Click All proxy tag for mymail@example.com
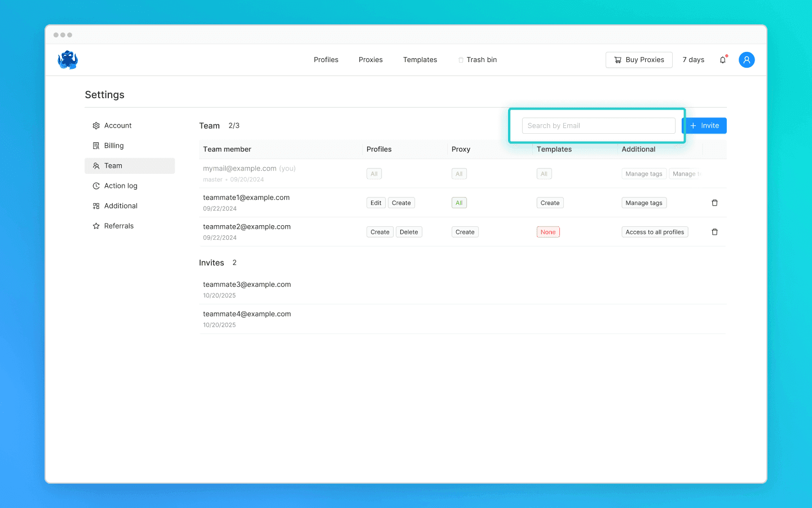Screen dimensions: 812x508 click(x=459, y=174)
